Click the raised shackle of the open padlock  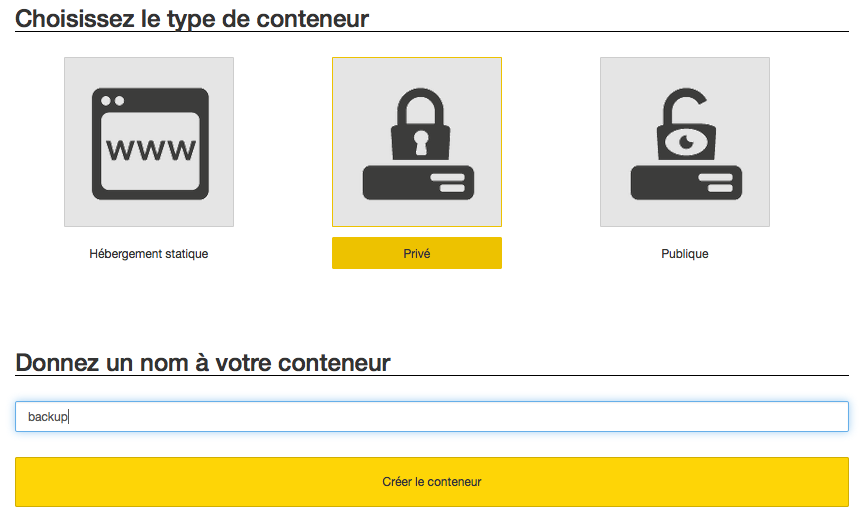(683, 106)
